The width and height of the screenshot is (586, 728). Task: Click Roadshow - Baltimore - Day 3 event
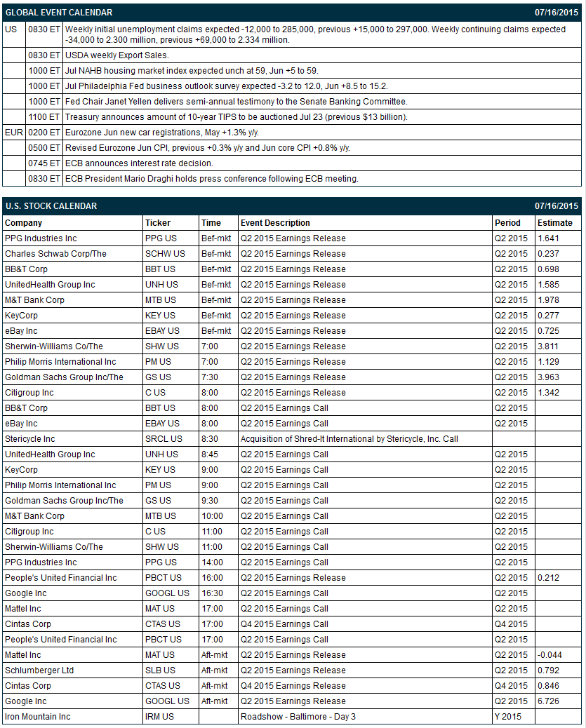(x=298, y=716)
